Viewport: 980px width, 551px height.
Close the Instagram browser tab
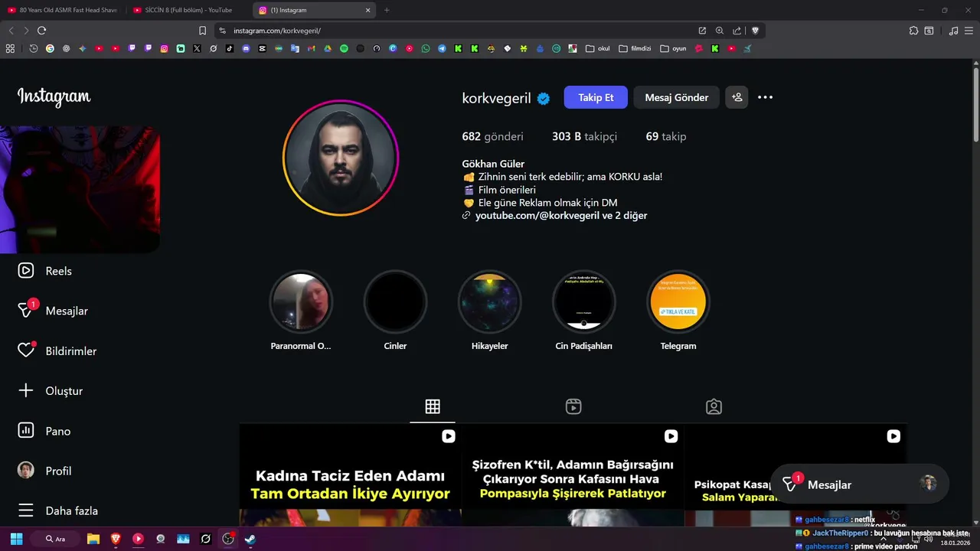click(x=367, y=10)
